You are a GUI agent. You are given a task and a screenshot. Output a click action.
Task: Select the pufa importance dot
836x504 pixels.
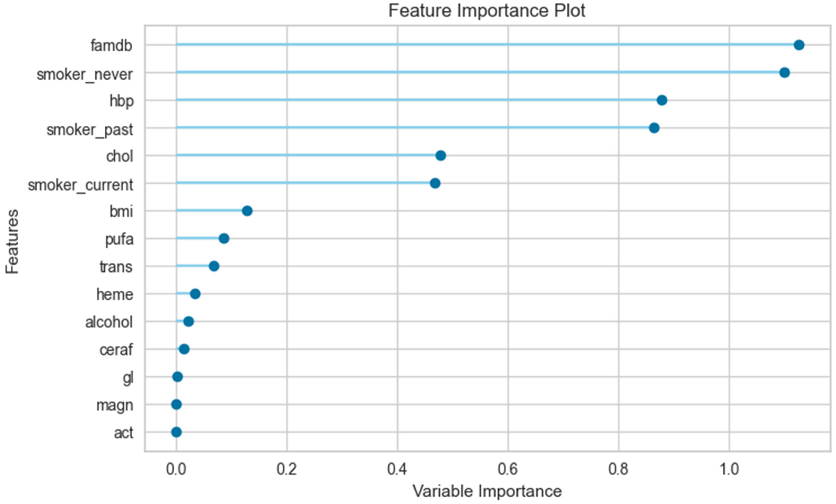click(224, 238)
